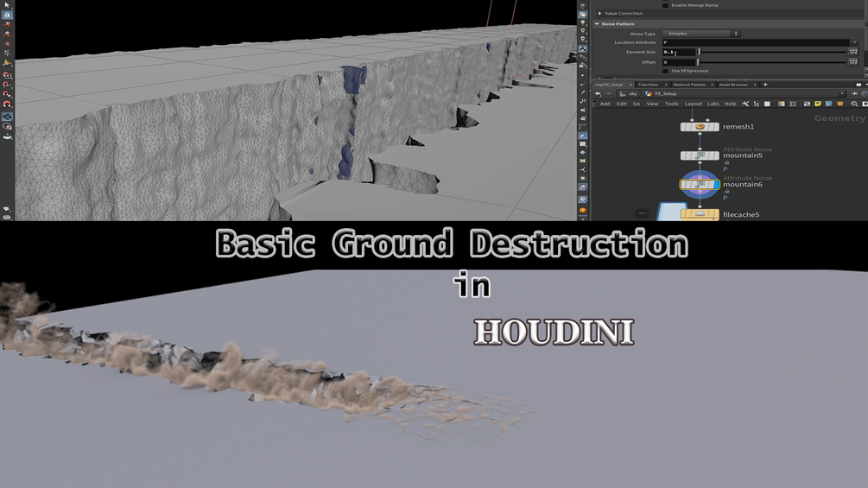Image resolution: width=868 pixels, height=488 pixels.
Task: Click the Element Size channel grid icon
Action: click(x=853, y=52)
